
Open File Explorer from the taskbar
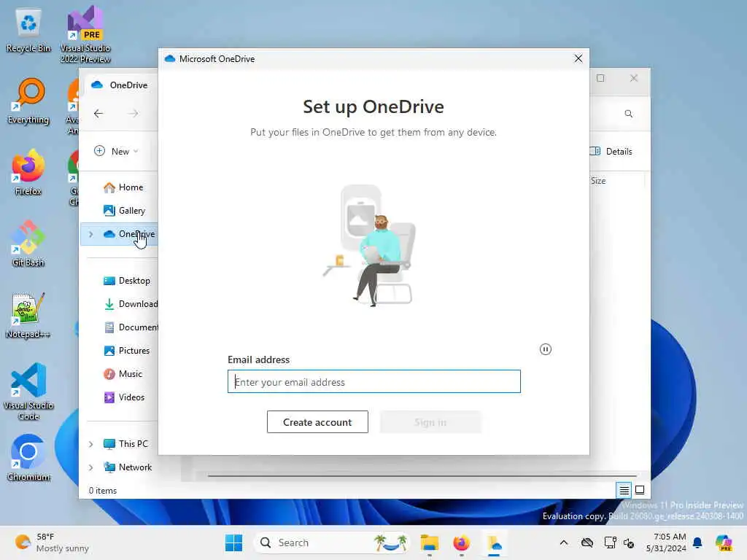(429, 542)
